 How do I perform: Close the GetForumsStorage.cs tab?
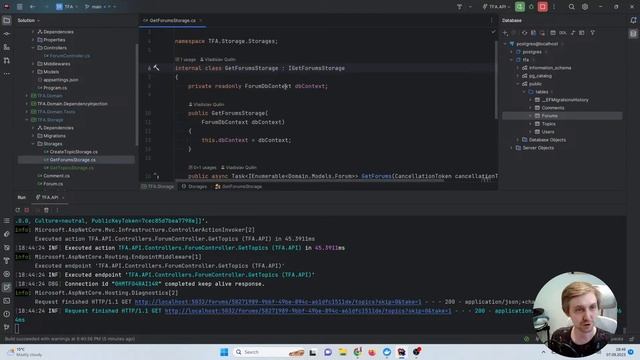(x=201, y=20)
